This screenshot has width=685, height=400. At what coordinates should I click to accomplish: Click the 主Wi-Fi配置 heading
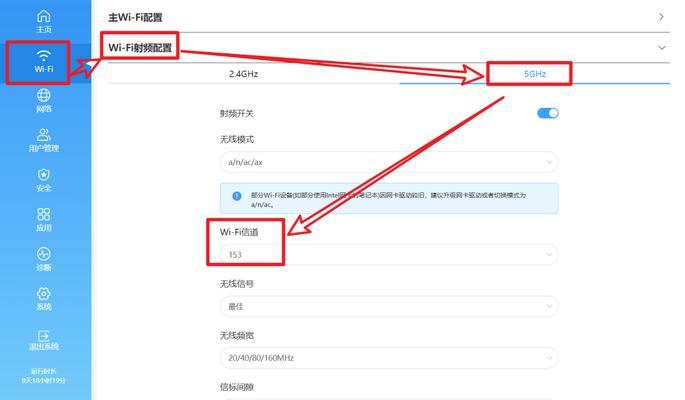(x=135, y=17)
